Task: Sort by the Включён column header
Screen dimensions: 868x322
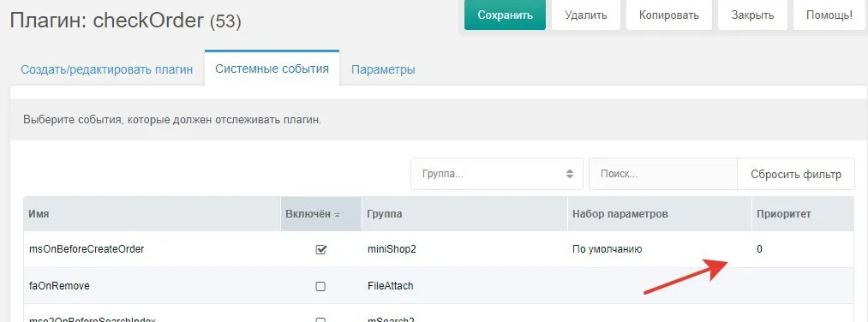Action: coord(321,213)
